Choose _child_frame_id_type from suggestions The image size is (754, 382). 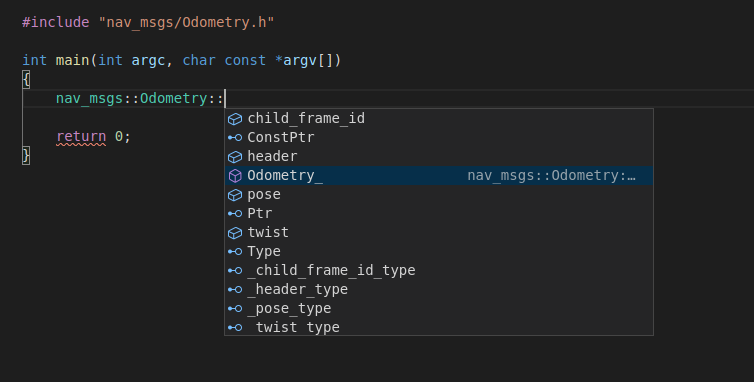[439, 270]
